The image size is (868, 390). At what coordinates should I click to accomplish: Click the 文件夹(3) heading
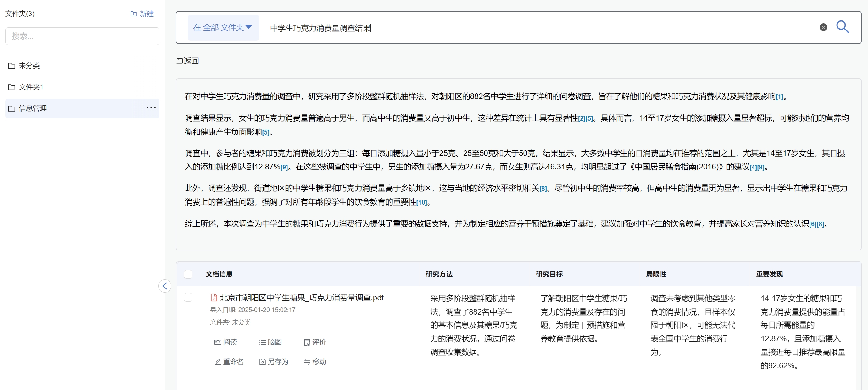20,14
